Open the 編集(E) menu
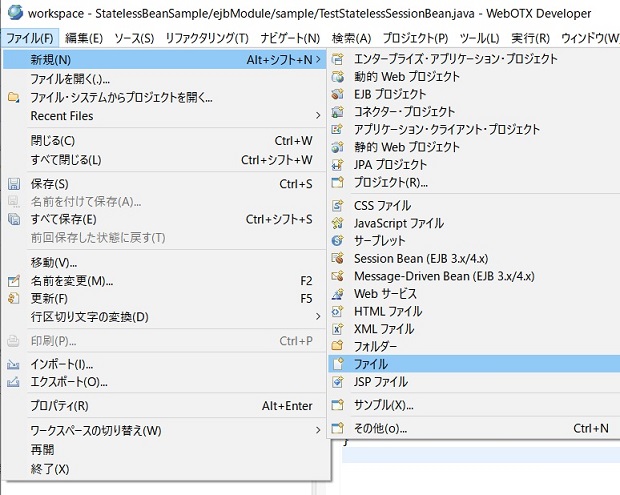Viewport: 620px width, 495px height. coord(83,38)
